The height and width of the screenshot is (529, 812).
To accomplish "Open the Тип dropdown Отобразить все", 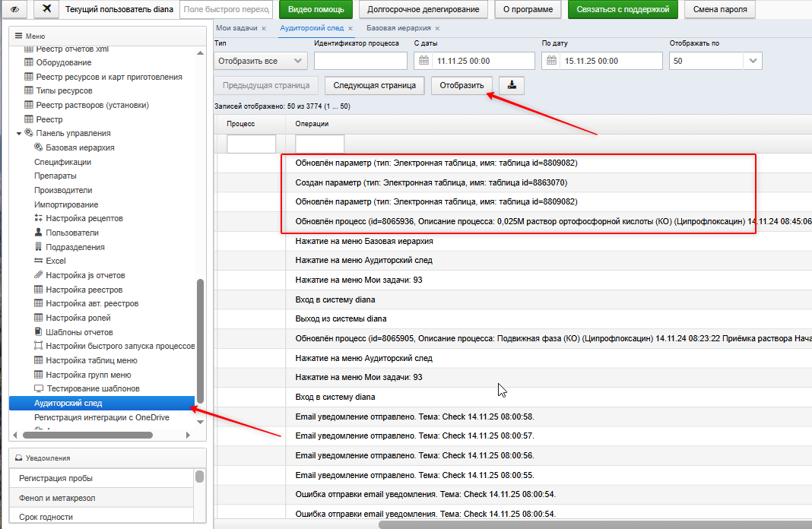I will 261,61.
